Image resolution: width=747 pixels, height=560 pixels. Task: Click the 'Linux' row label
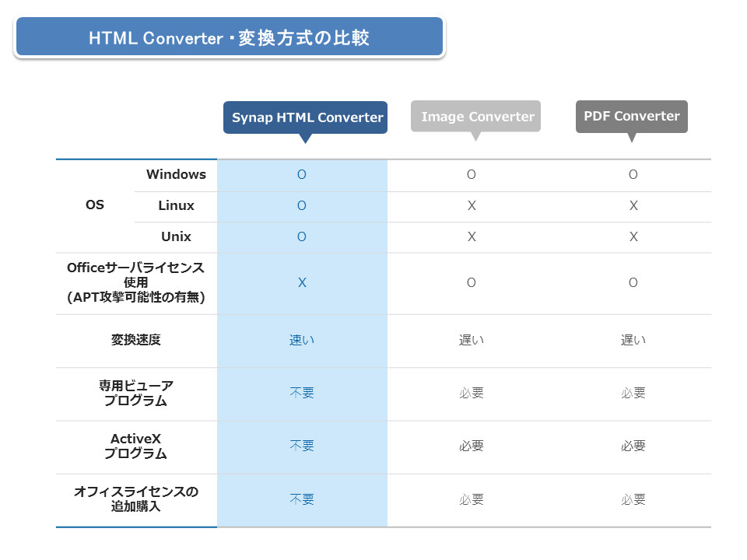[x=177, y=205]
